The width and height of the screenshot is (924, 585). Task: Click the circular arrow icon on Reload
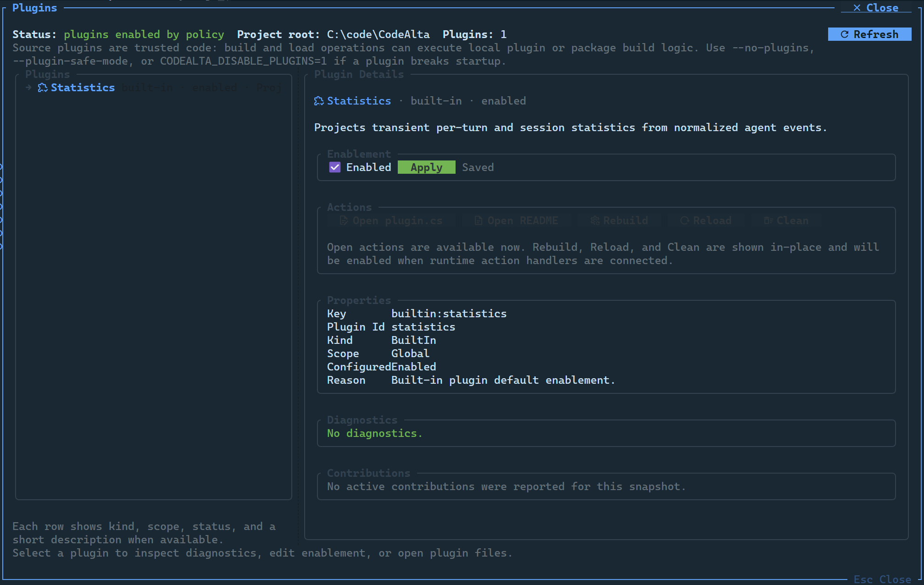(685, 221)
